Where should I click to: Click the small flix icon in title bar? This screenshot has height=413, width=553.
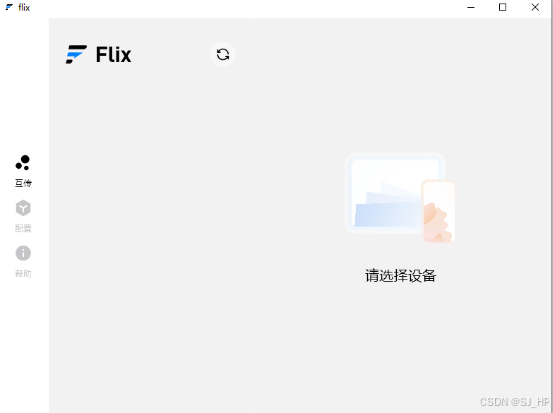(x=10, y=7)
